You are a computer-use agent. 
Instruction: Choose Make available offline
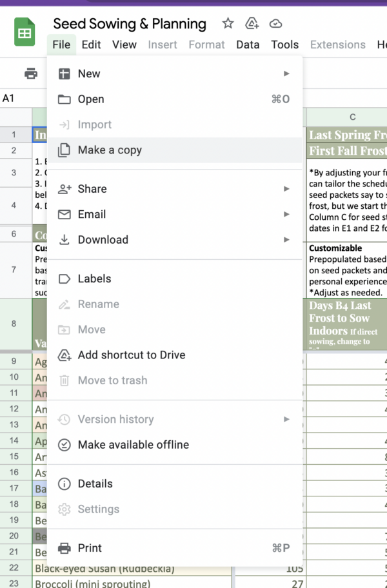click(x=133, y=445)
